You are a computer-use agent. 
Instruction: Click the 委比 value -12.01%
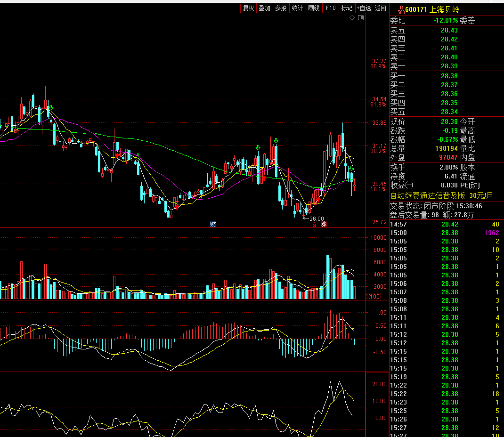446,21
